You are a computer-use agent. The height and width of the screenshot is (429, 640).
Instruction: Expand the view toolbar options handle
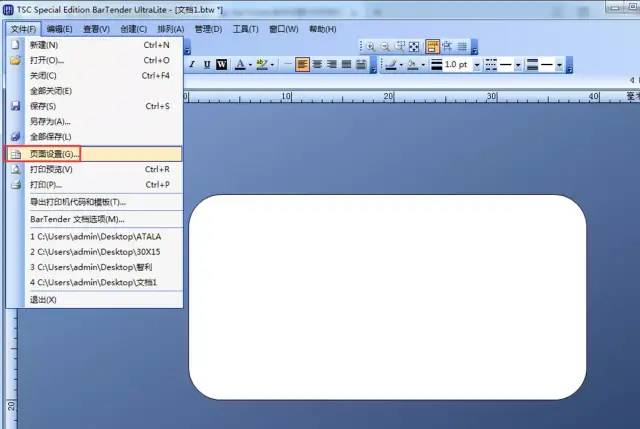click(474, 47)
